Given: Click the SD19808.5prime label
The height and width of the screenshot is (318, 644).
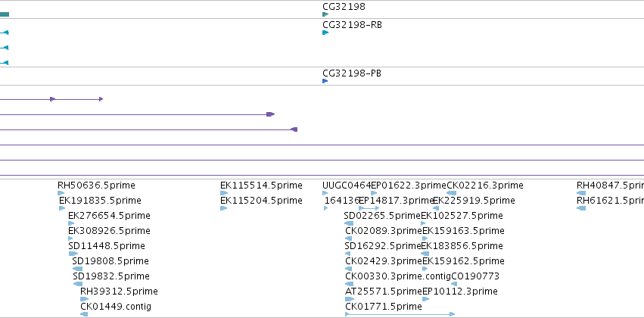Looking at the screenshot, I should (110, 261).
